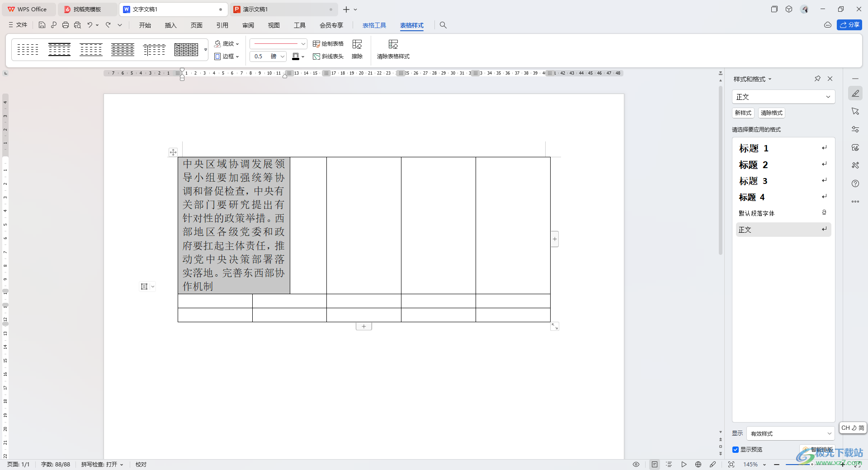This screenshot has width=868, height=470.
Task: Click the 新样式 (New Style) button
Action: [x=743, y=113]
